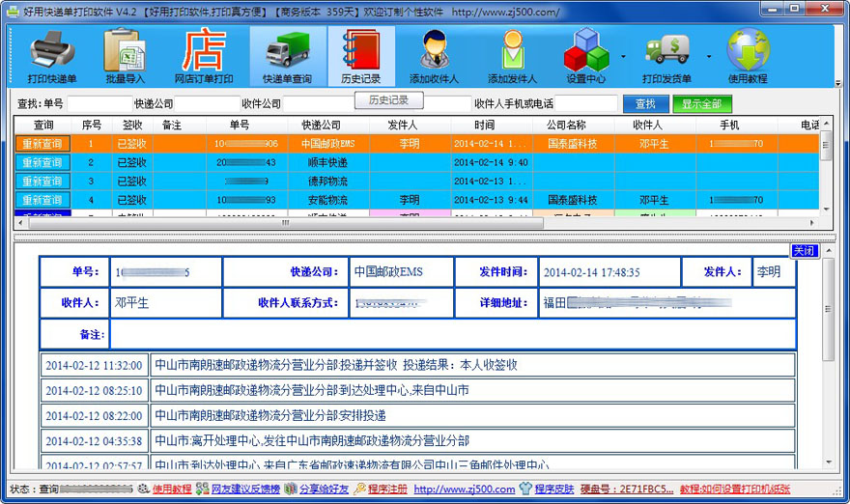Click the detail panel scroll down arrow

pyautogui.click(x=828, y=462)
